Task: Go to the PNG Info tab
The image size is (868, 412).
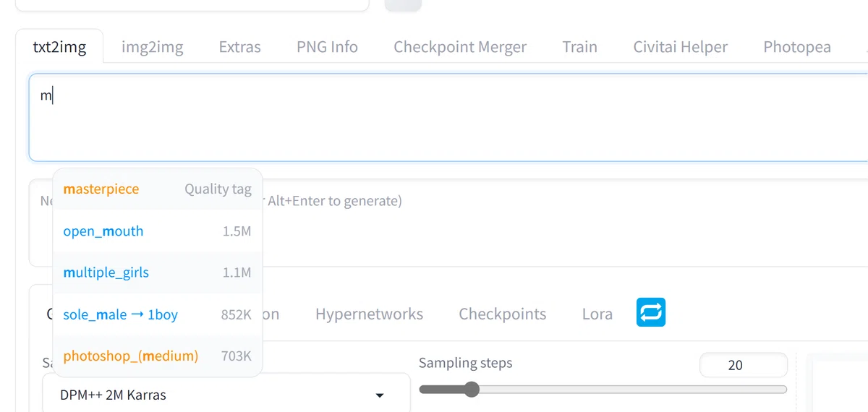Action: 327,47
